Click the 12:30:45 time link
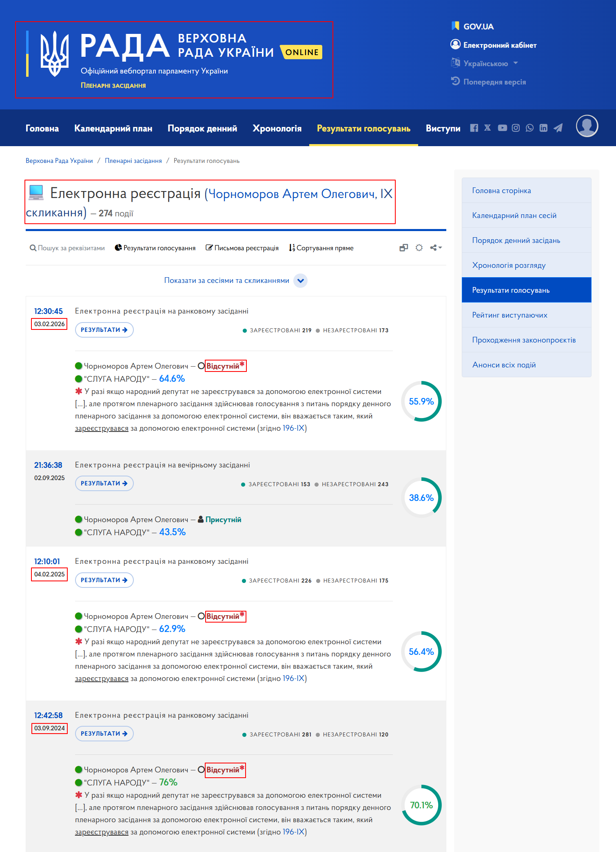 (x=49, y=311)
